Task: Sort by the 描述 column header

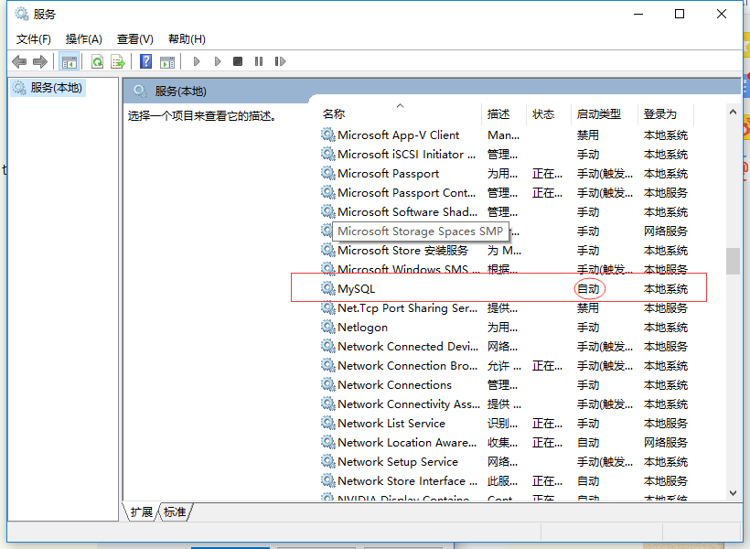Action: pyautogui.click(x=503, y=114)
